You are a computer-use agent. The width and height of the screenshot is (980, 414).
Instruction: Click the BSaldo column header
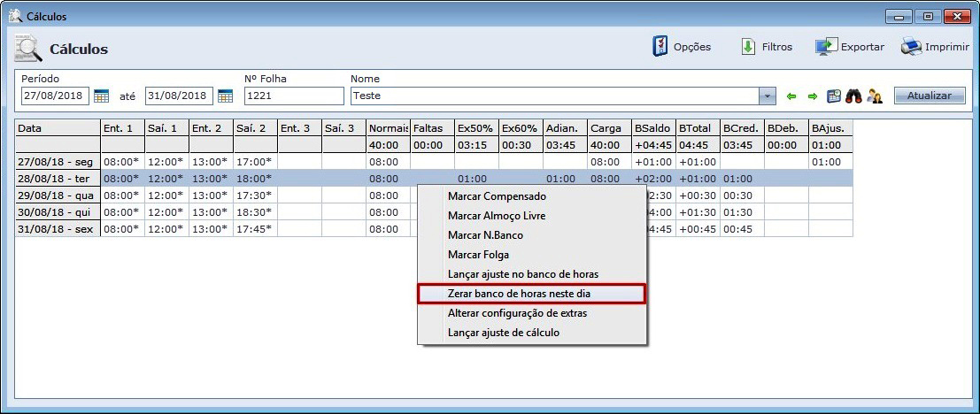653,128
